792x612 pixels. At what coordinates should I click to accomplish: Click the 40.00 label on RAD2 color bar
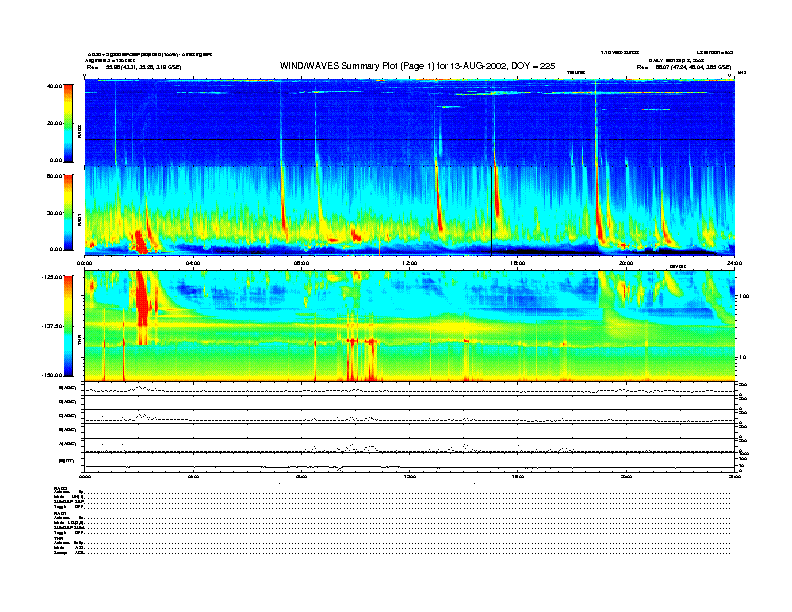point(54,86)
